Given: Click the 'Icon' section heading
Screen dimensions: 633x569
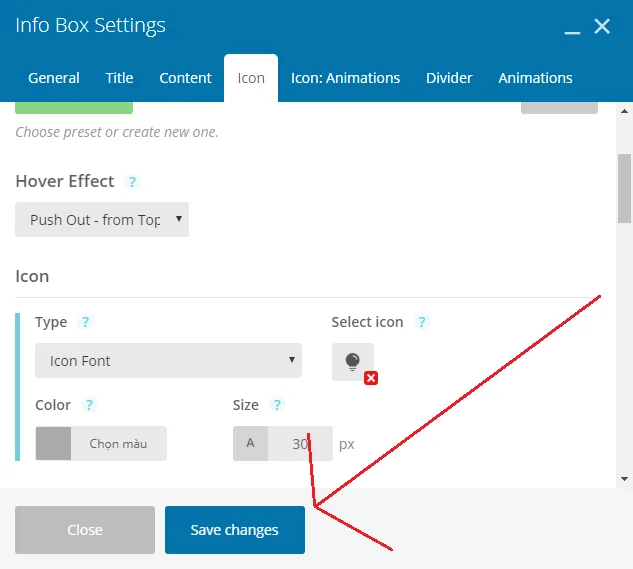Looking at the screenshot, I should click(x=32, y=276).
